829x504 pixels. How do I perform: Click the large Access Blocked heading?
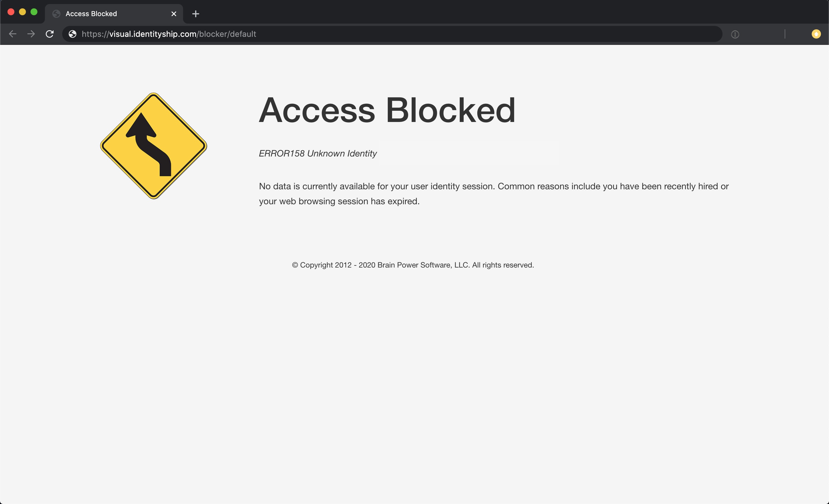click(x=387, y=110)
